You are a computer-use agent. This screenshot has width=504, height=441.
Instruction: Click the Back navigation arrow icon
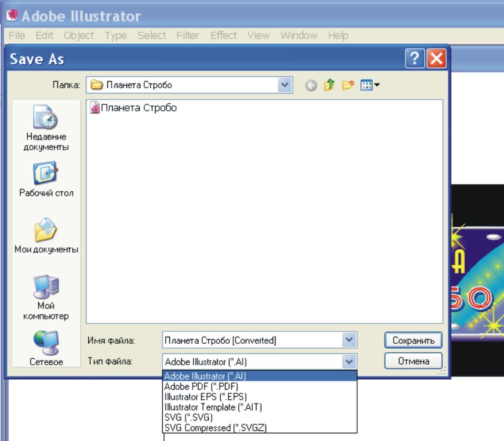[x=311, y=85]
